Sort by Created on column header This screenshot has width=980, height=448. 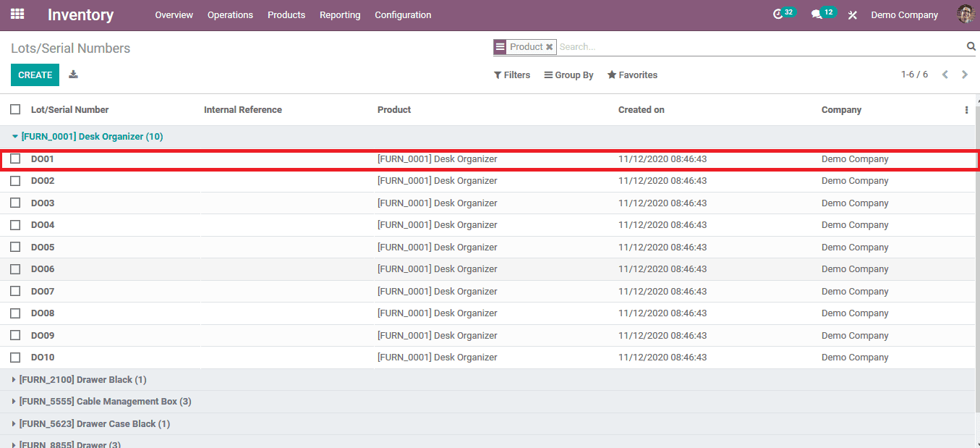[642, 110]
